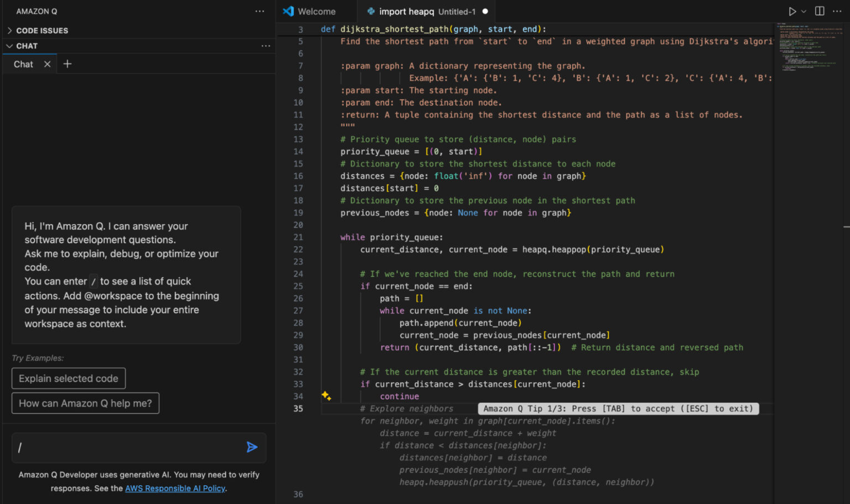Click the Explain selected code button
This screenshot has height=504, width=850.
(x=68, y=378)
